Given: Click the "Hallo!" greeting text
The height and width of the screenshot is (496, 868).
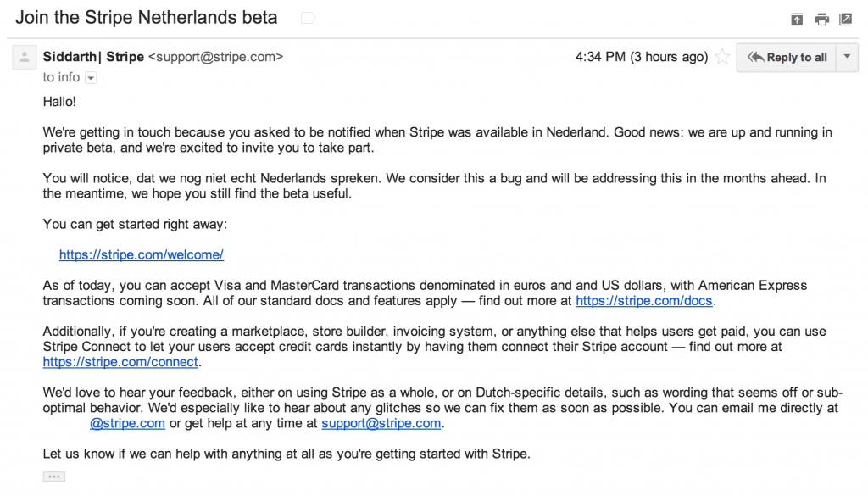Looking at the screenshot, I should (x=59, y=102).
